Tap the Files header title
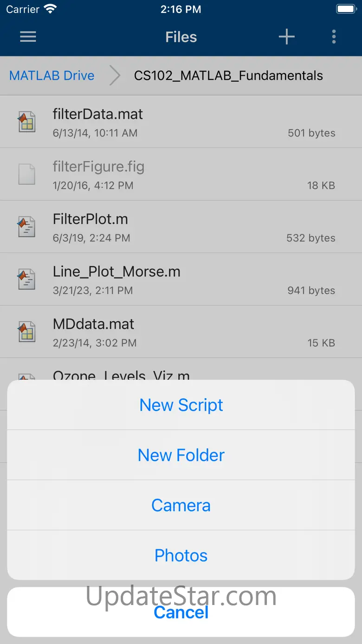 (181, 37)
